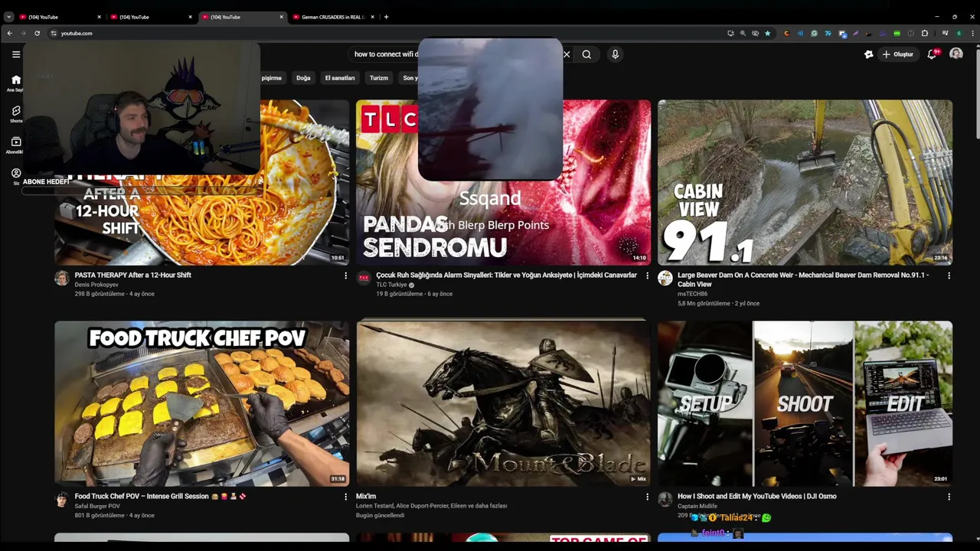Switch to German CRUSADERS in REAL tab
Image resolution: width=980 pixels, height=551 pixels.
click(333, 17)
